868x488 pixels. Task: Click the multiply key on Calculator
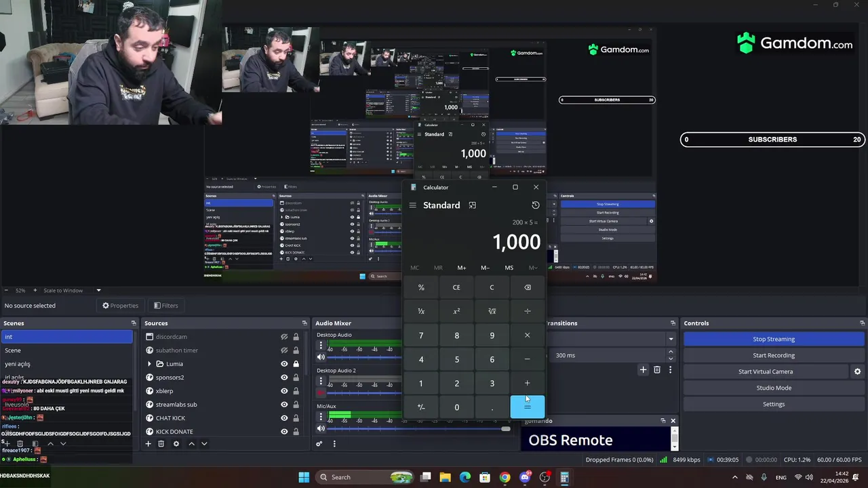pos(527,335)
